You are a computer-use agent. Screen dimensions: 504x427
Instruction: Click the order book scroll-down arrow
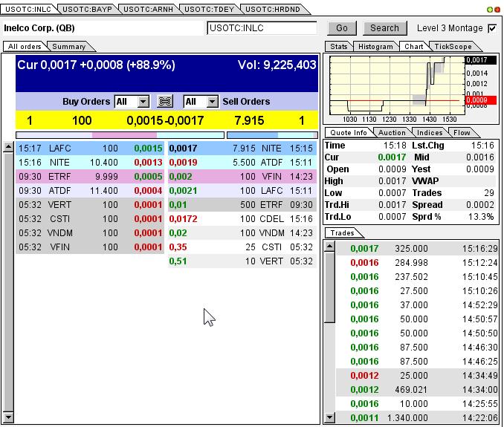(x=8, y=417)
